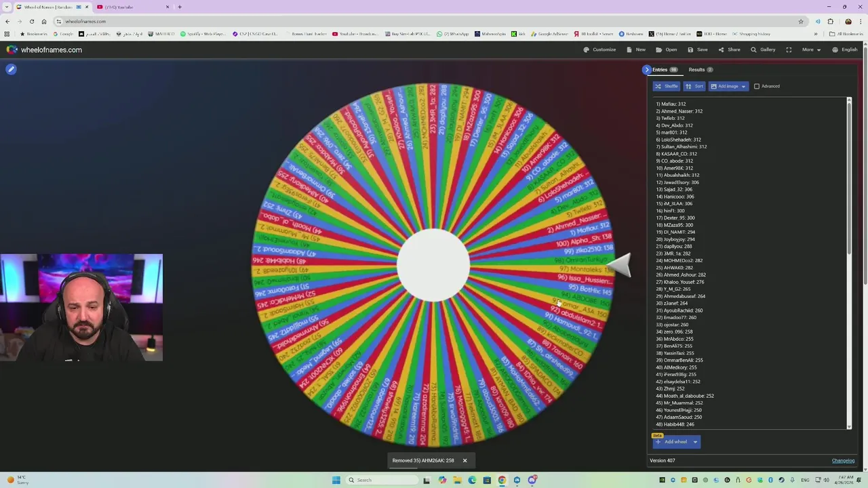Select entry 'DJ_NAMIT: 294'
The image size is (868, 488).
[675, 232]
